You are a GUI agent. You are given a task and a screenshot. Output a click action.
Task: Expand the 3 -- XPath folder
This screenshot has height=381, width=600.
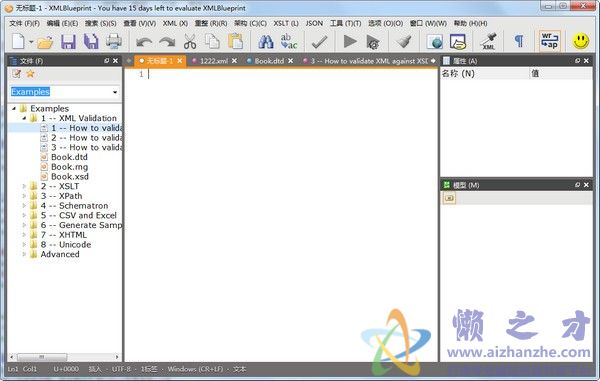[24, 196]
